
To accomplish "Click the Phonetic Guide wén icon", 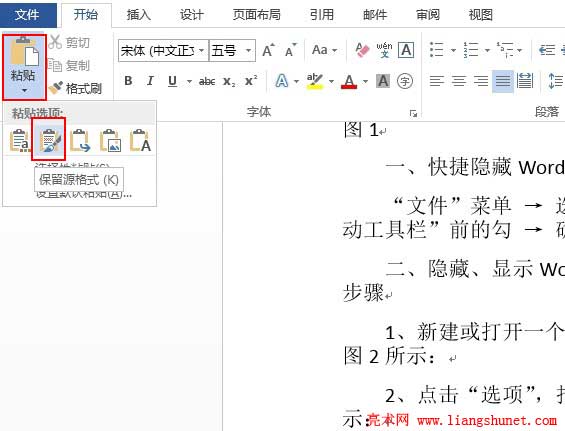I will 384,50.
